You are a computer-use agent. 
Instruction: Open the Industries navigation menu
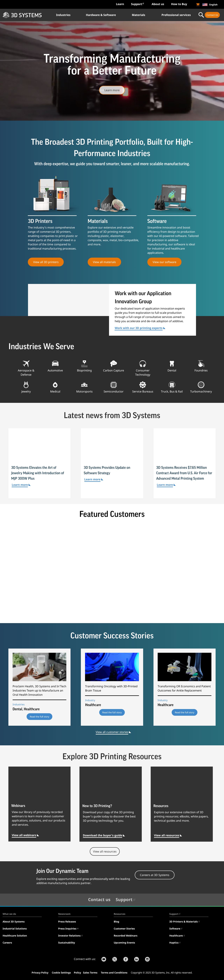(63, 15)
